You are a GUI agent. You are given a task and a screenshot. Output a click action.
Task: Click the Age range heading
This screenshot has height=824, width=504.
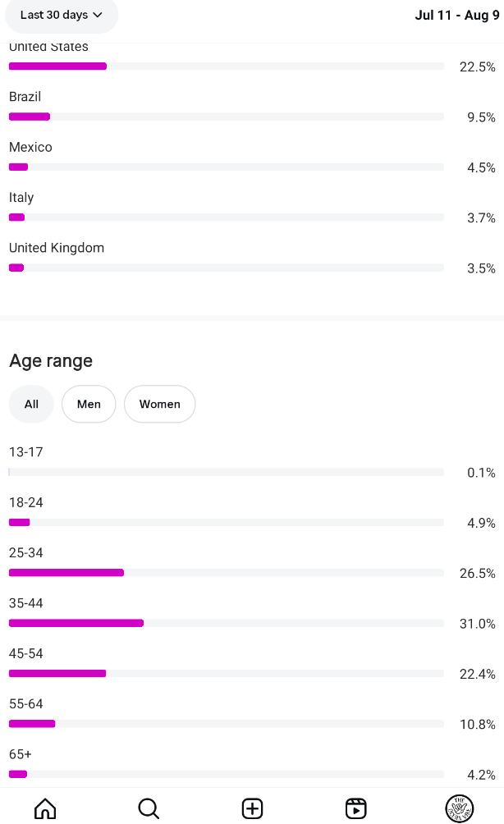pyautogui.click(x=51, y=361)
